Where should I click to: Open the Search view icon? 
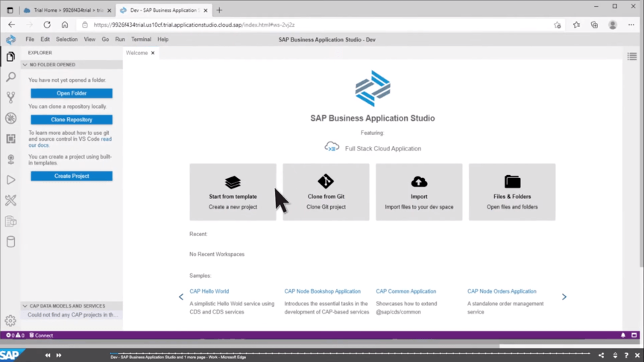10,77
